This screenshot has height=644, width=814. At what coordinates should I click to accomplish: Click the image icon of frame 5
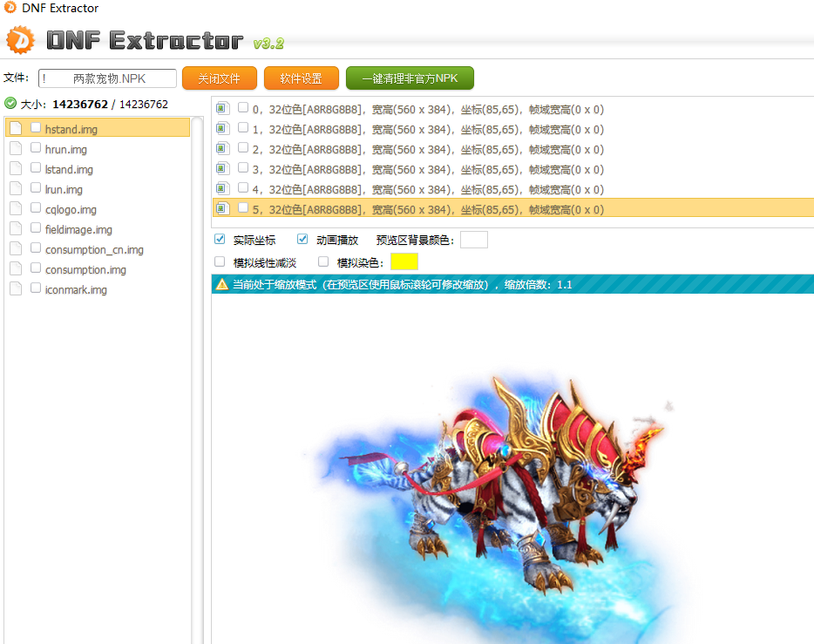pyautogui.click(x=223, y=208)
